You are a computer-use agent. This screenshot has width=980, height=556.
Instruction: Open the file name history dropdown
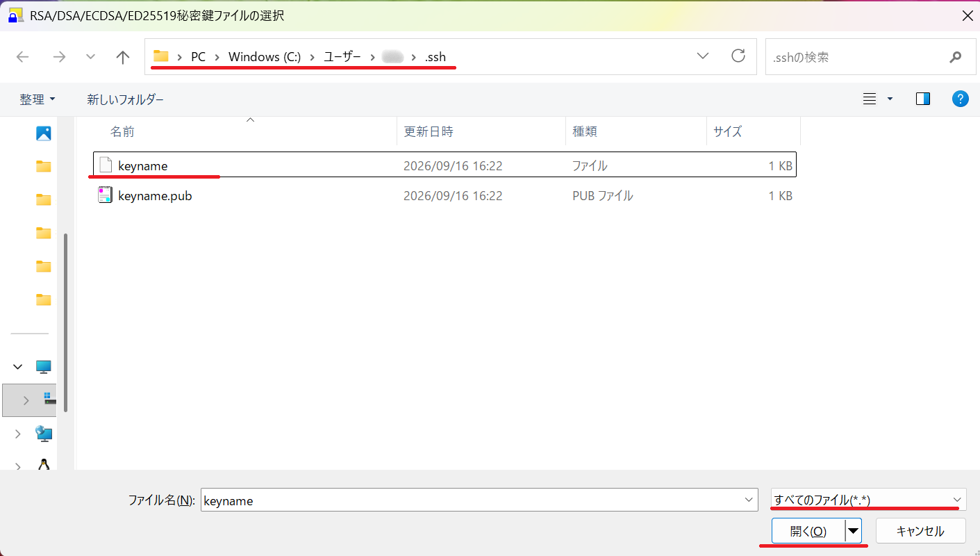(x=749, y=500)
